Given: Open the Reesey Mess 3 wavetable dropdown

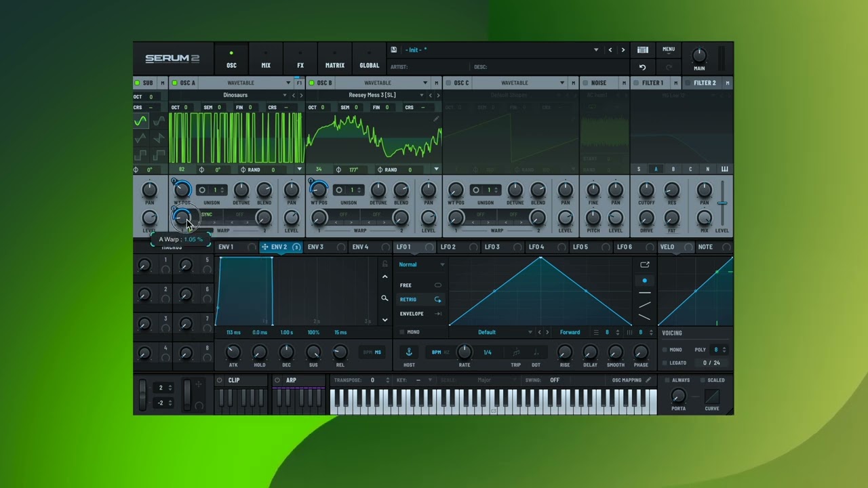Looking at the screenshot, I should click(372, 96).
